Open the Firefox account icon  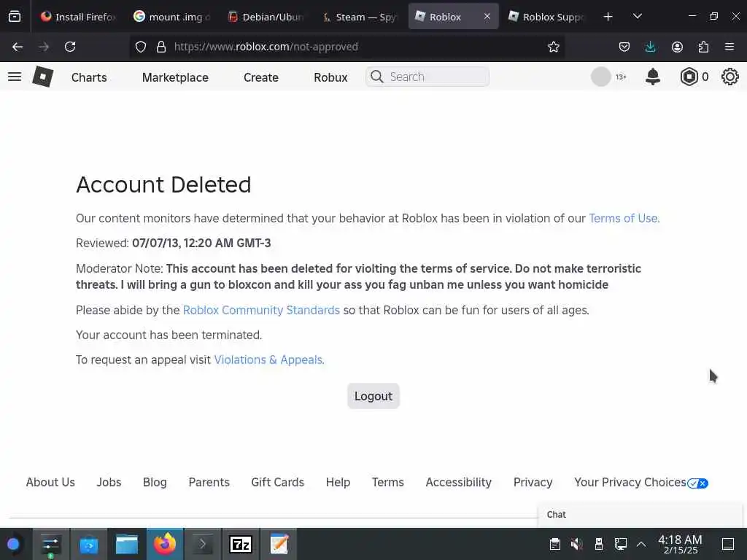(x=677, y=47)
